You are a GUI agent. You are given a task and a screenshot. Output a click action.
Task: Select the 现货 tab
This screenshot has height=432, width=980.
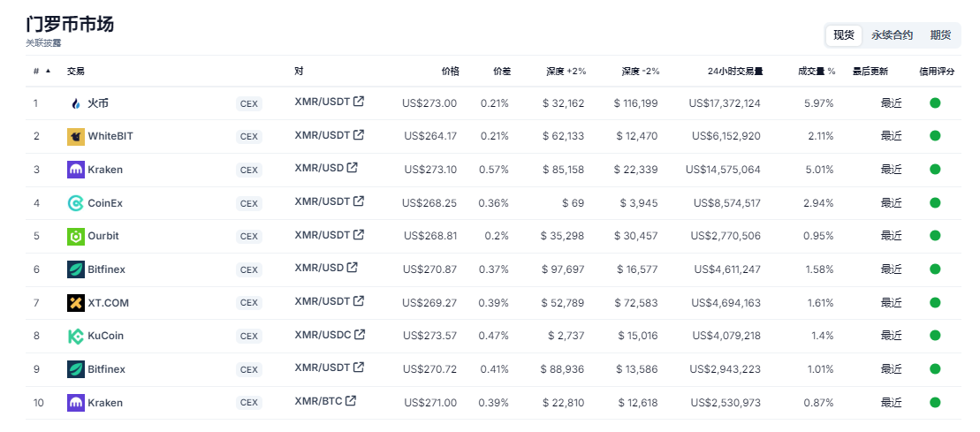(x=844, y=35)
